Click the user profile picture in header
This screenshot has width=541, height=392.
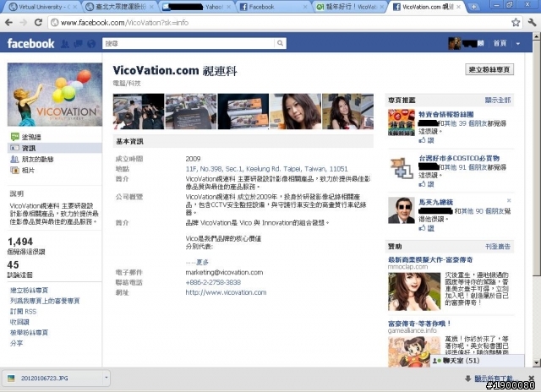(455, 43)
